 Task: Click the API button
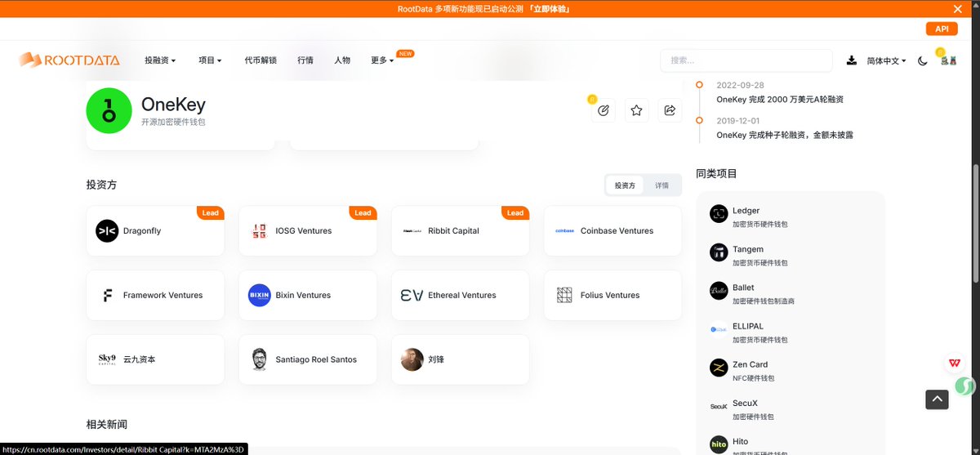click(942, 29)
